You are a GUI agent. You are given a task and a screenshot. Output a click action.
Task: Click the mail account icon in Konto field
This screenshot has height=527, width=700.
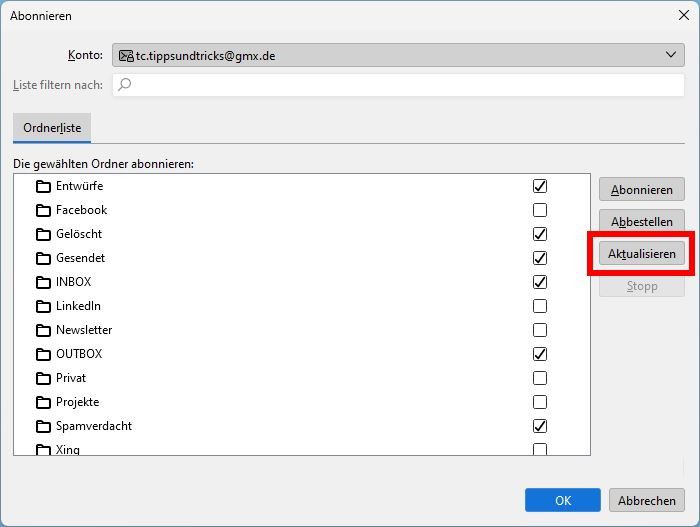[x=126, y=56]
